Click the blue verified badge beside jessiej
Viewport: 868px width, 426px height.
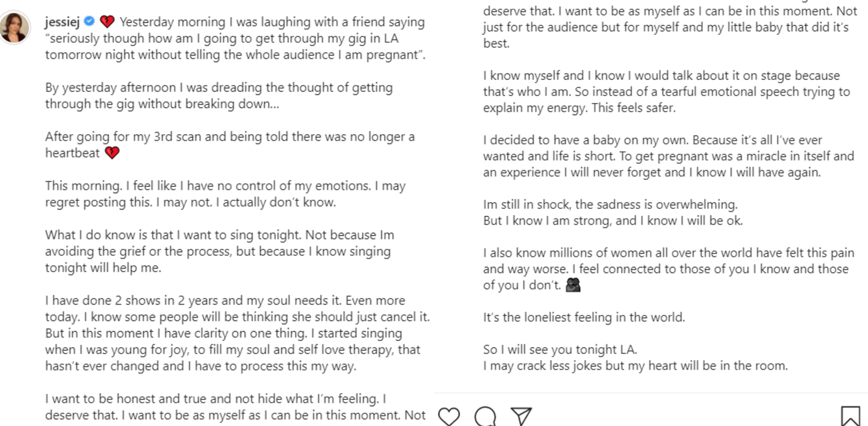[89, 22]
